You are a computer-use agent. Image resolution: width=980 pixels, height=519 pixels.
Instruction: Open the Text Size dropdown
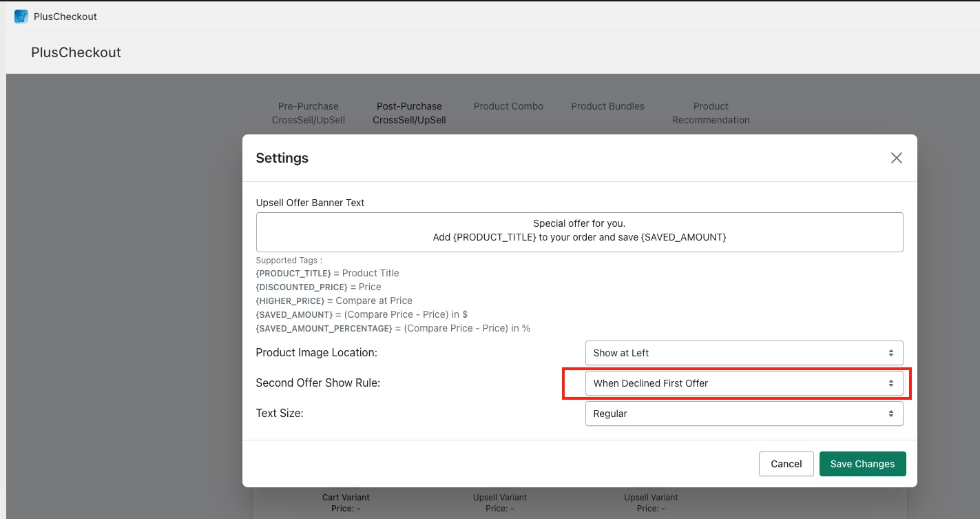pyautogui.click(x=743, y=414)
